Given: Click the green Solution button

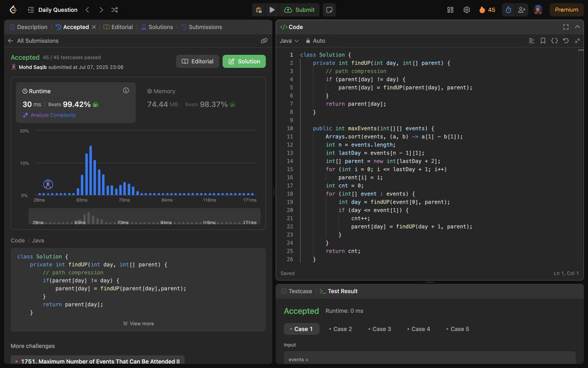Looking at the screenshot, I should pos(244,61).
